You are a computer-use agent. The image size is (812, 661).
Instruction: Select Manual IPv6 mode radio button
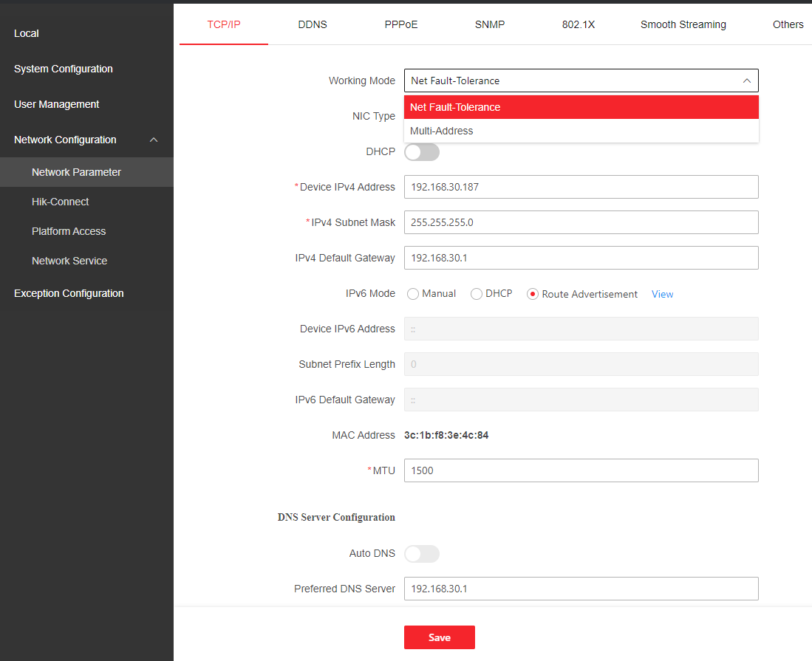pos(413,294)
